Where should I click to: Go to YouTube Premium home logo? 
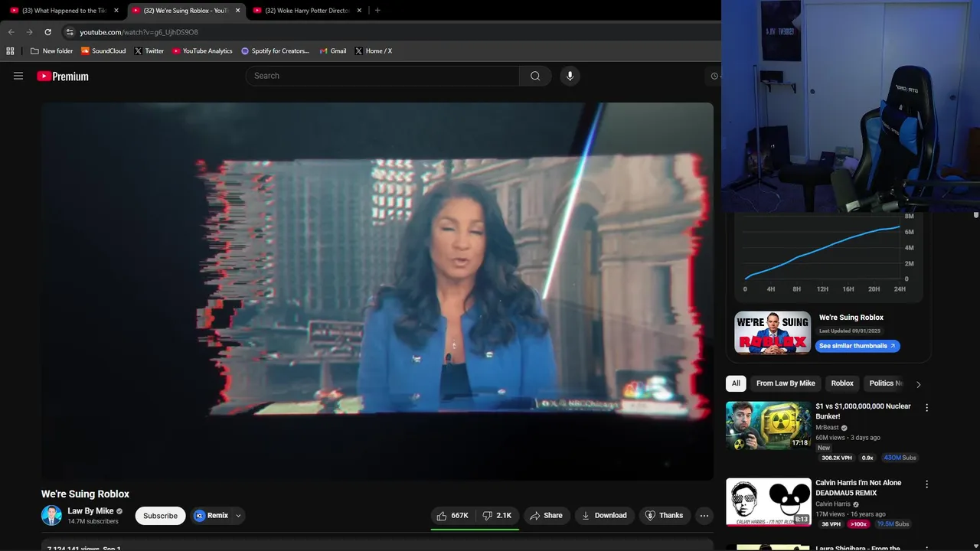63,76
